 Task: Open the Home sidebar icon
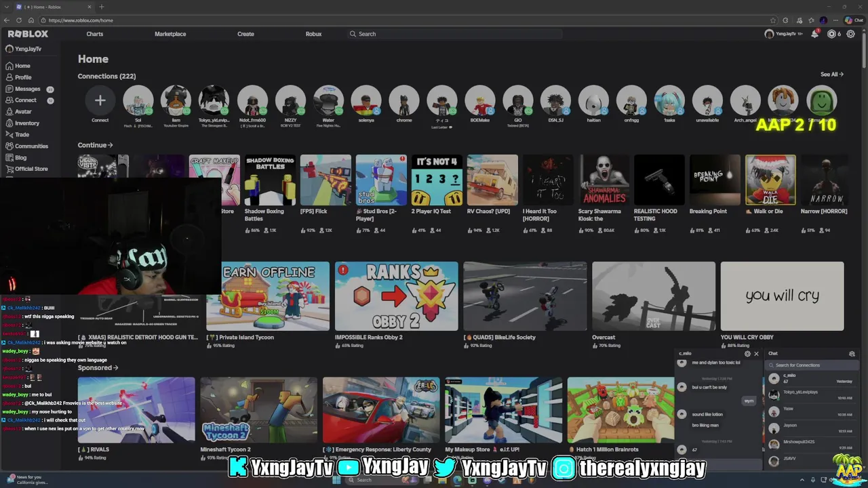[9, 66]
